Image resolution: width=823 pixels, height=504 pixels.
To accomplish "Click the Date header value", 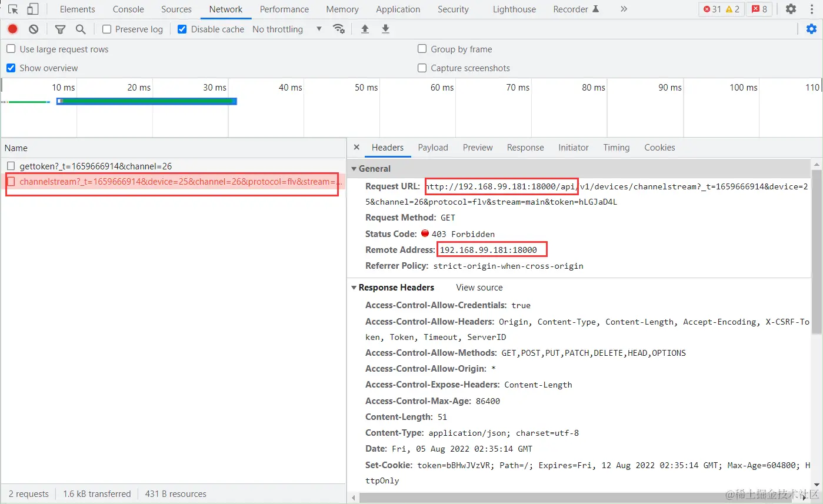I will point(462,449).
